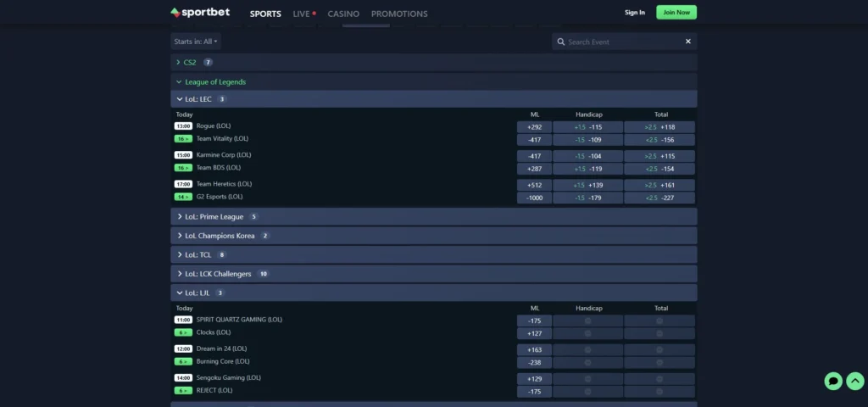This screenshot has height=407, width=868.
Task: Select Dream in 24 moneyline +163
Action: [534, 350]
